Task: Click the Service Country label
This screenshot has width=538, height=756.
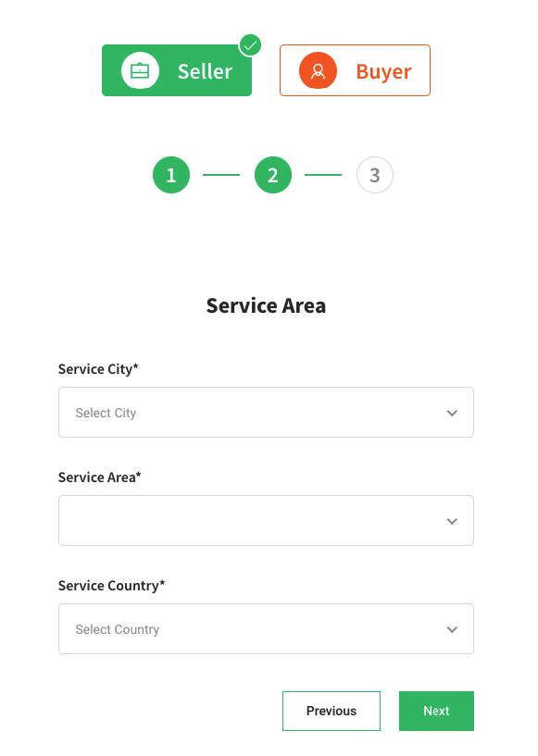Action: click(x=111, y=586)
